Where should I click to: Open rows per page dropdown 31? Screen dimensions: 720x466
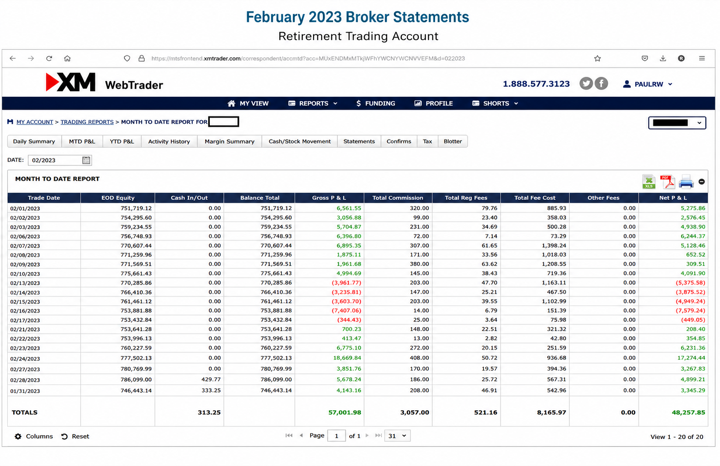click(x=397, y=436)
